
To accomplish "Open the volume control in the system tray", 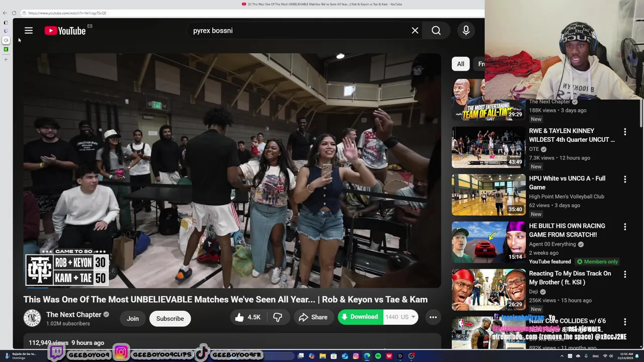I will pos(611,356).
